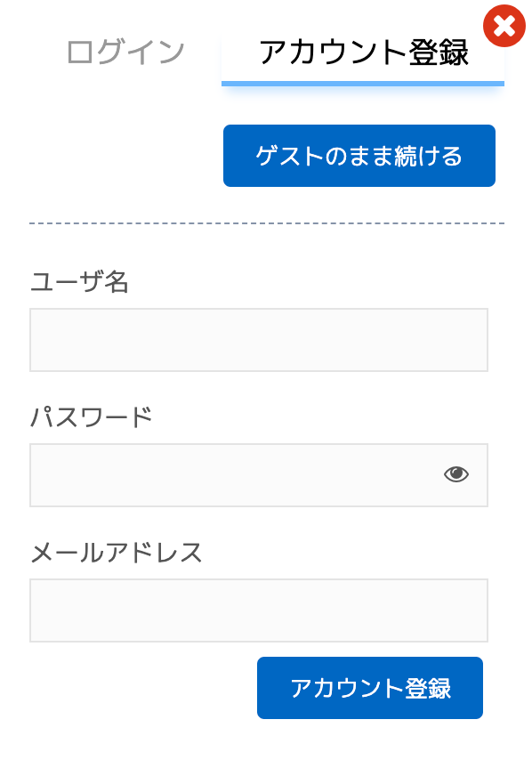532x760 pixels.
Task: Dismiss the registration popup via red cross
Action: coord(504,26)
